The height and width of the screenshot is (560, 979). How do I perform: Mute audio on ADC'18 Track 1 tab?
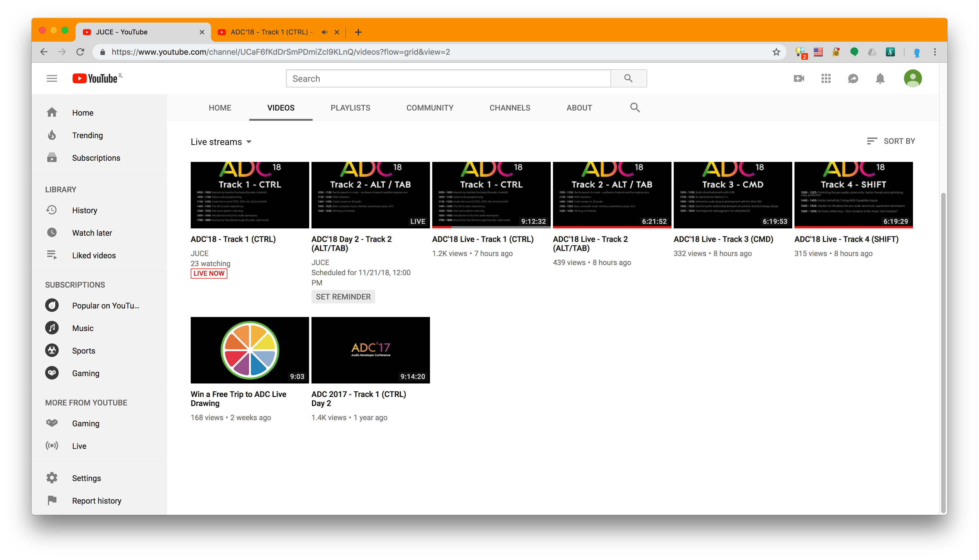pos(324,32)
